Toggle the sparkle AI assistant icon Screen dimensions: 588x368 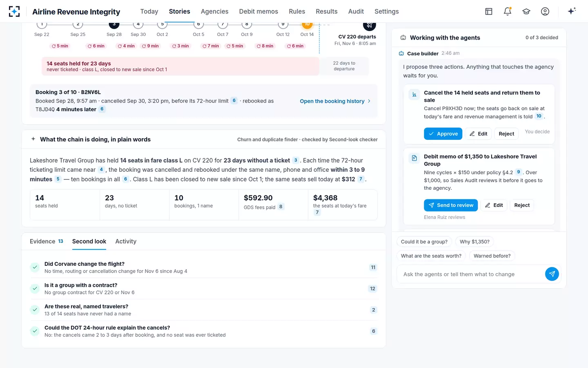pyautogui.click(x=572, y=11)
